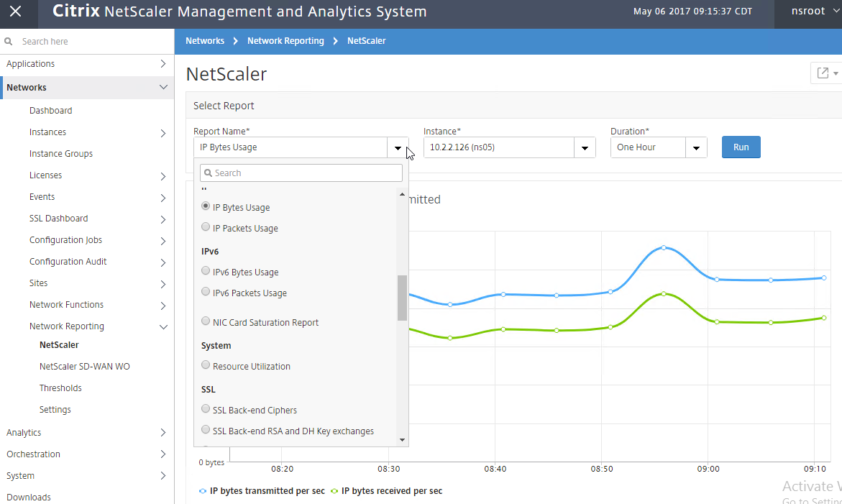Click the Duration field showing One Hour
This screenshot has width=842, height=504.
click(x=648, y=147)
